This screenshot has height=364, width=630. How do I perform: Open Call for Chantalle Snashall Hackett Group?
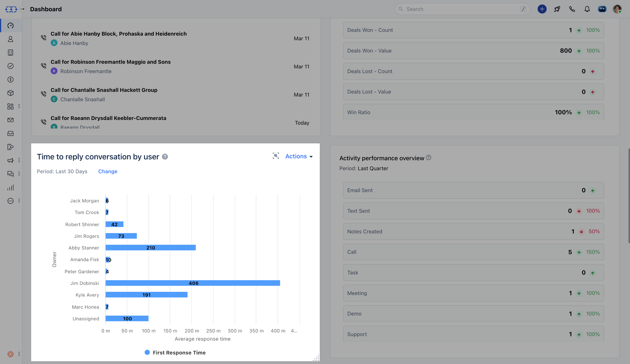pos(104,90)
